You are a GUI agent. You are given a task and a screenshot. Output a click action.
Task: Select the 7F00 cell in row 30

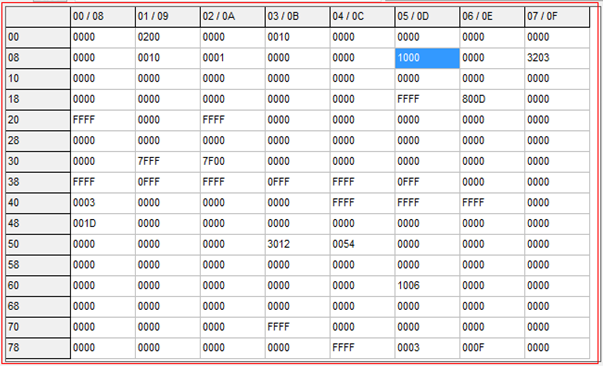click(x=232, y=161)
